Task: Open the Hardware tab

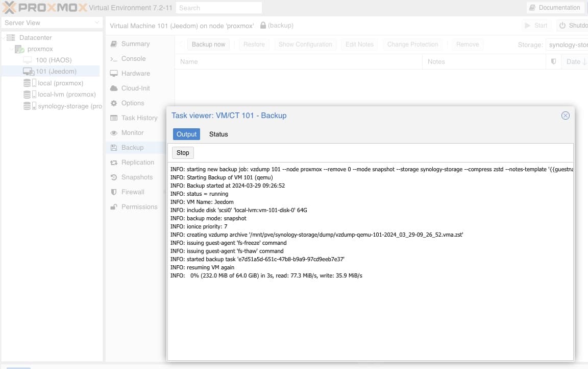Action: coord(135,74)
